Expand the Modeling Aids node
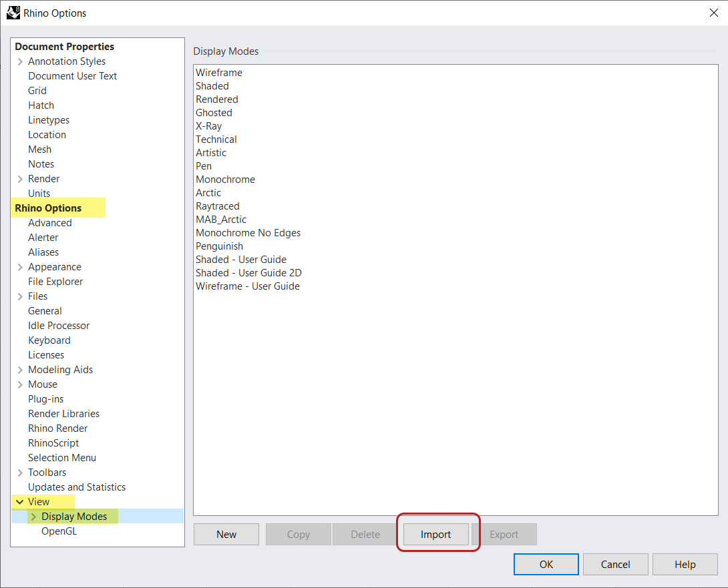The height and width of the screenshot is (588, 728). point(20,370)
